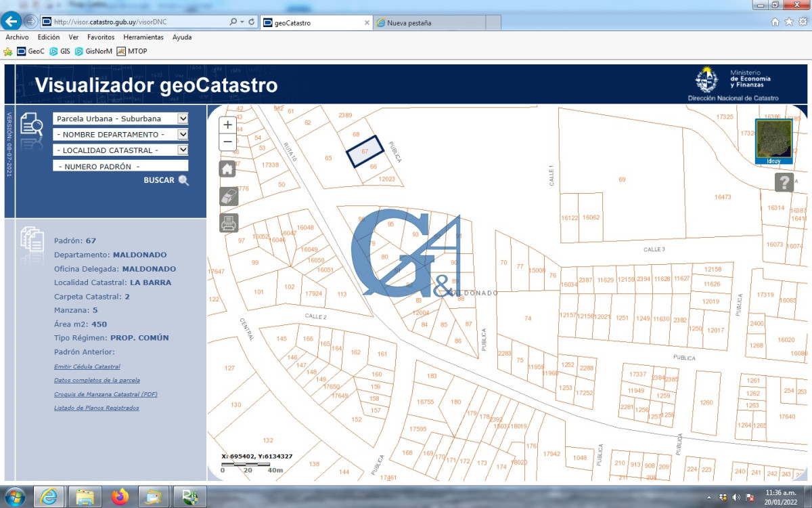Open Croquis de Manzana Catastral (PDF) link
This screenshot has height=508, width=812.
pyautogui.click(x=106, y=394)
